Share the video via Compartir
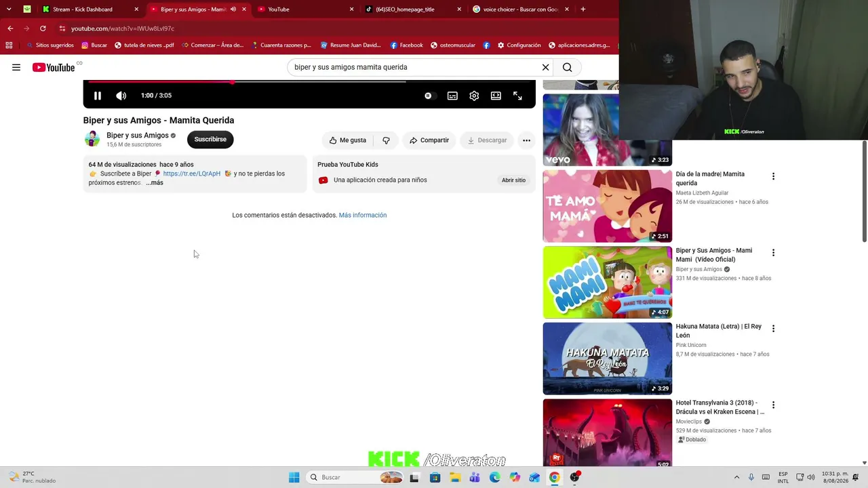 point(429,140)
